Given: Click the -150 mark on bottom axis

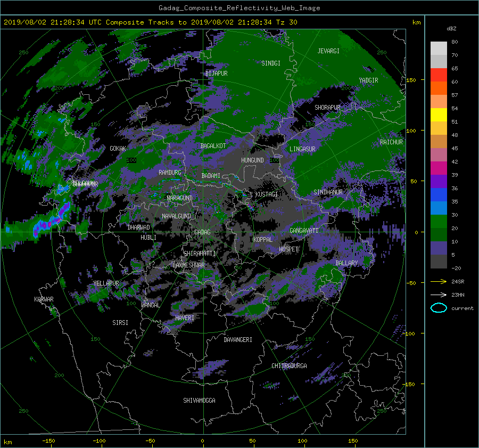Looking at the screenshot, I should [x=48, y=441].
